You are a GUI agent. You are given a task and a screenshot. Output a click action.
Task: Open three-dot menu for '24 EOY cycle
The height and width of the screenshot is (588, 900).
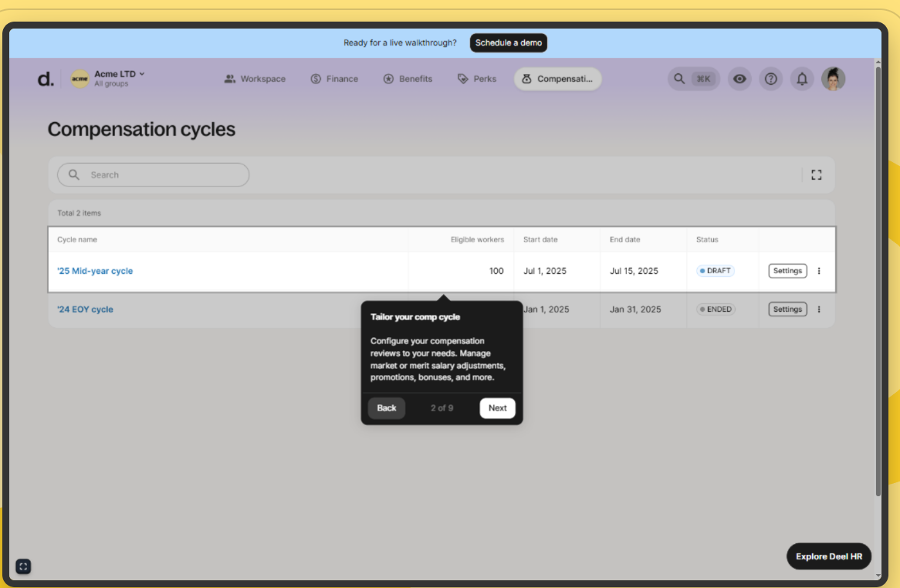pyautogui.click(x=819, y=309)
